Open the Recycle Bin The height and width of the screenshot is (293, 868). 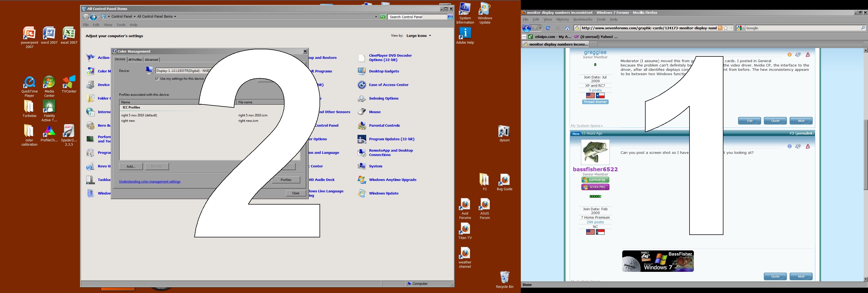click(x=505, y=279)
